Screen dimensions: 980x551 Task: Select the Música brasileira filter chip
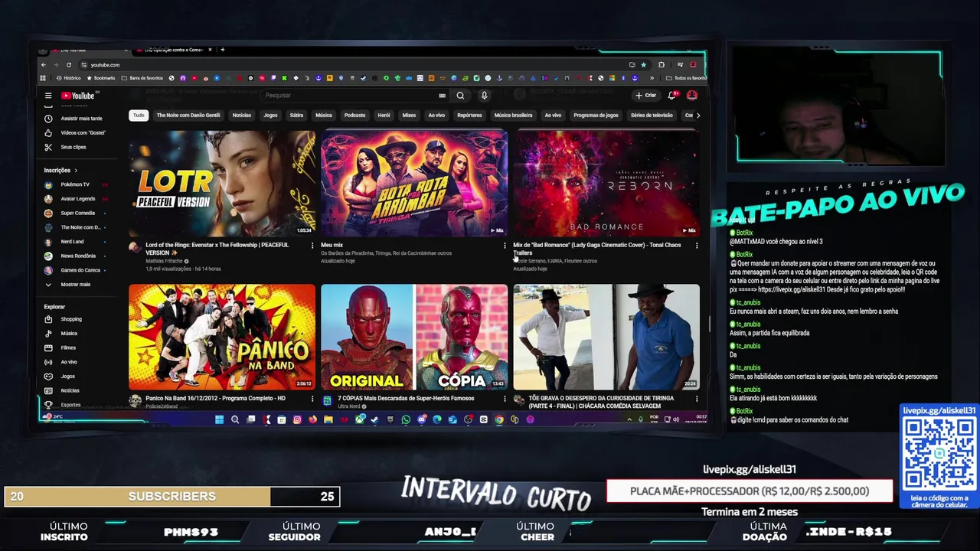pos(513,116)
